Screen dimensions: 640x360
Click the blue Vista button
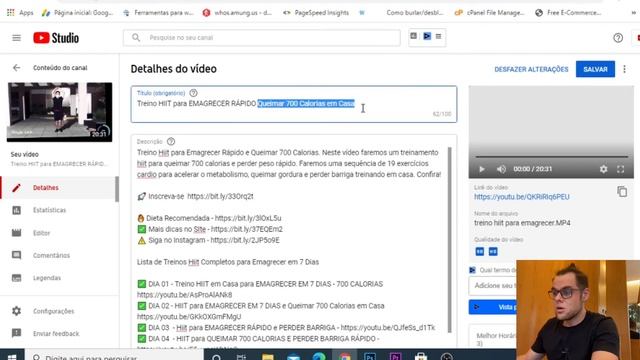click(x=493, y=307)
